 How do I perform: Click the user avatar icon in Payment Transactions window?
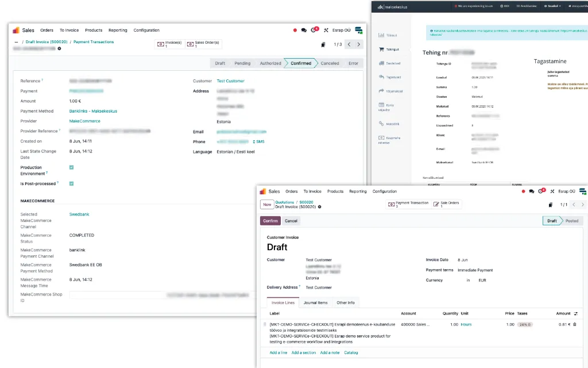pyautogui.click(x=358, y=30)
